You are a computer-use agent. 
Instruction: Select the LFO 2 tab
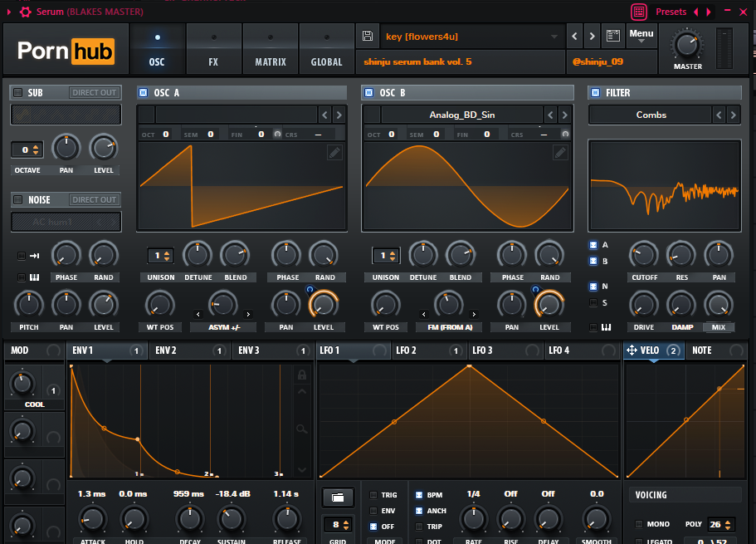click(x=427, y=350)
